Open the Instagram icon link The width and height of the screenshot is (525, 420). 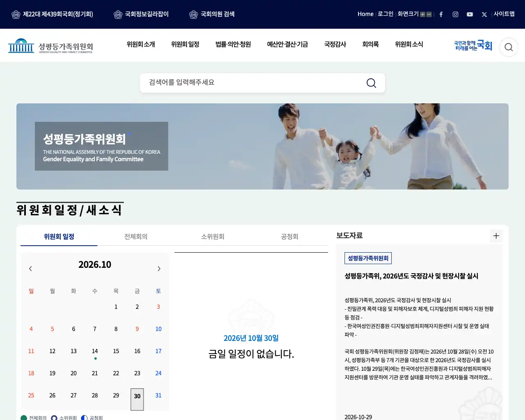coord(455,14)
